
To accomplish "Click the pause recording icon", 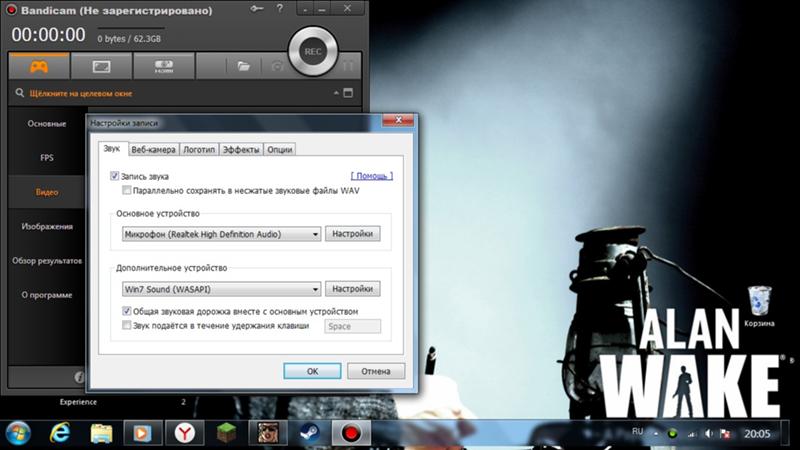I will pos(348,66).
